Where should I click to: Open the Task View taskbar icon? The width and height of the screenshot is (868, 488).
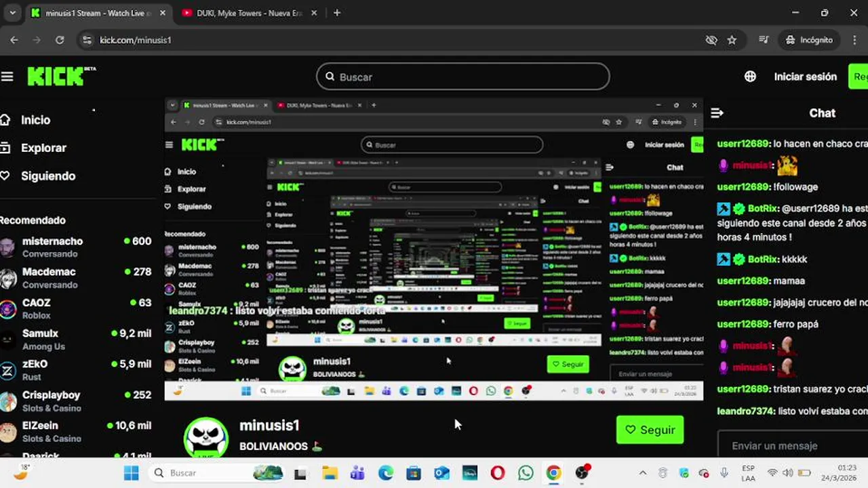[300, 473]
